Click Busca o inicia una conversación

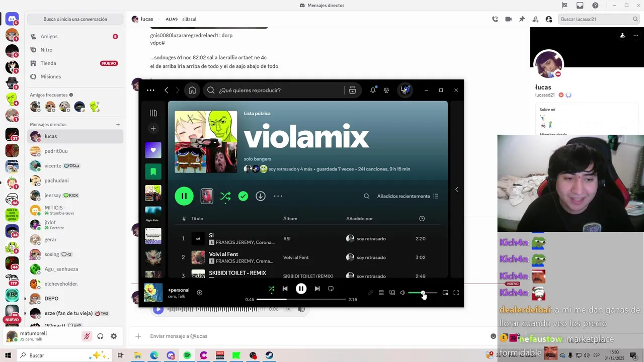coord(75,19)
